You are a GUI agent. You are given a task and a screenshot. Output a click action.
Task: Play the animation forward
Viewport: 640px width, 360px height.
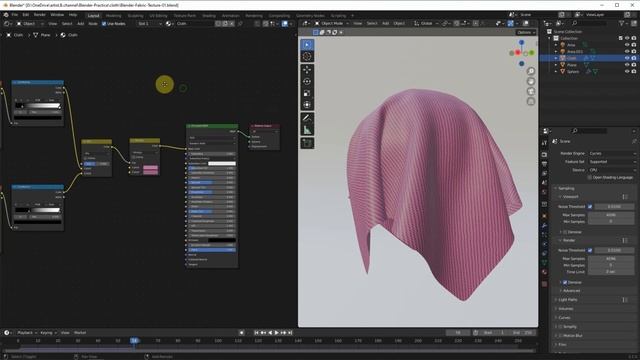click(x=277, y=333)
